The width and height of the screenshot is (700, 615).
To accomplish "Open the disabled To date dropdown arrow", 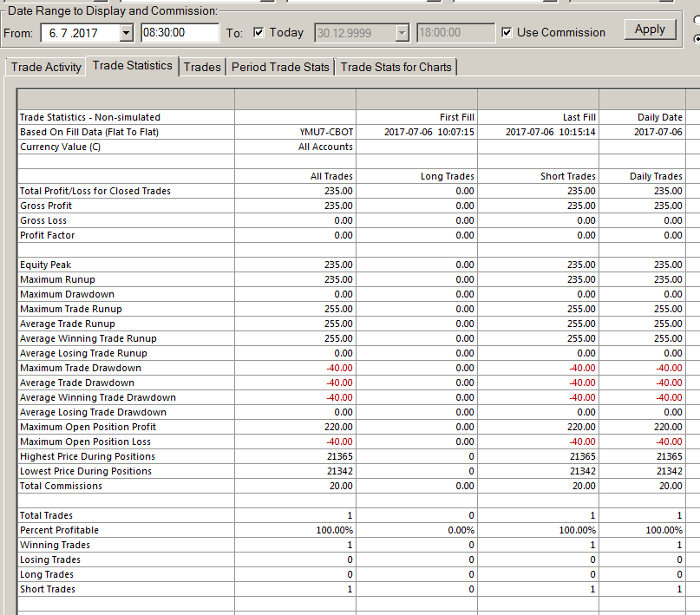I will [x=402, y=33].
